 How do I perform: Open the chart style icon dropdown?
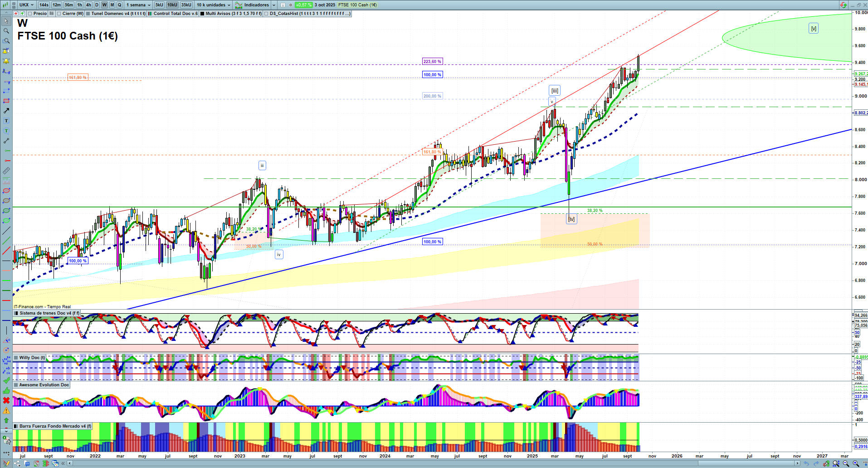click(6, 5)
